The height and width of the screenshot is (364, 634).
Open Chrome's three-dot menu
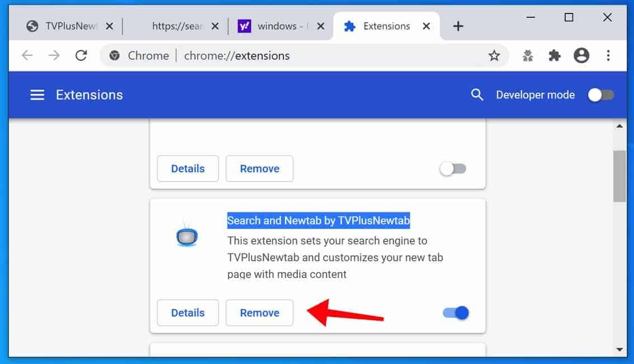point(608,55)
